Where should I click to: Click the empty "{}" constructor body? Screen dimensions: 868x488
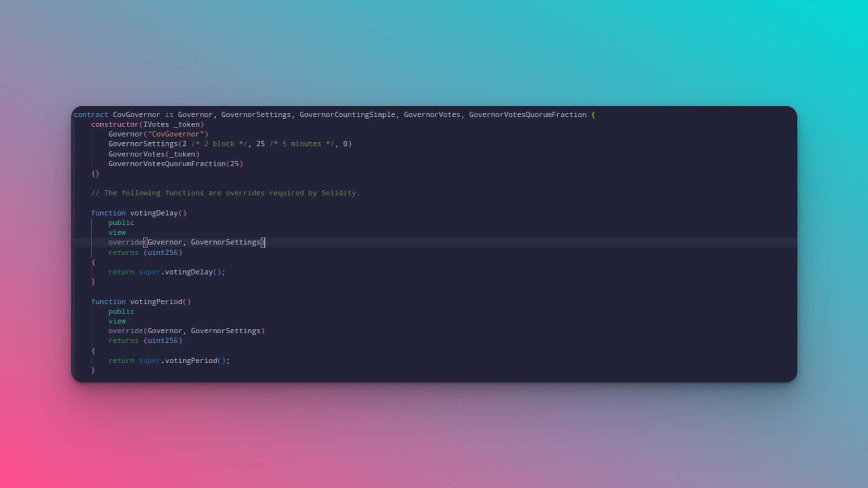pos(95,174)
